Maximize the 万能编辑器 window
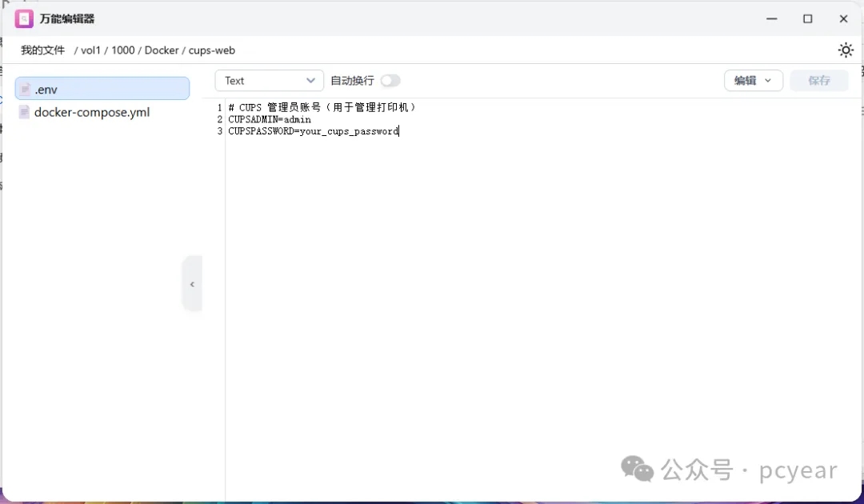 click(x=807, y=18)
